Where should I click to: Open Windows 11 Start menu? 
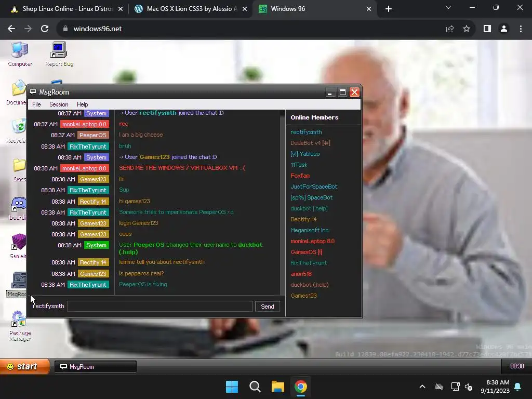[x=232, y=387]
